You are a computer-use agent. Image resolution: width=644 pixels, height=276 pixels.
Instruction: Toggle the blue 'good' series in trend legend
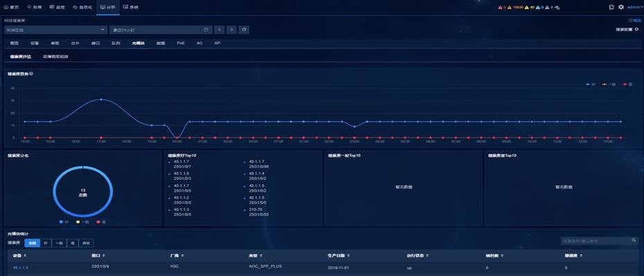[590, 84]
